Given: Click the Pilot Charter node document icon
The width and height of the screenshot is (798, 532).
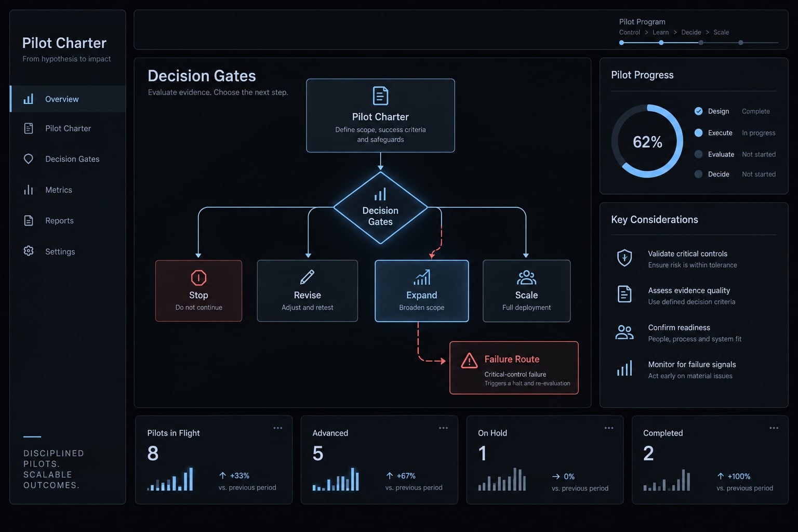Looking at the screenshot, I should point(380,96).
